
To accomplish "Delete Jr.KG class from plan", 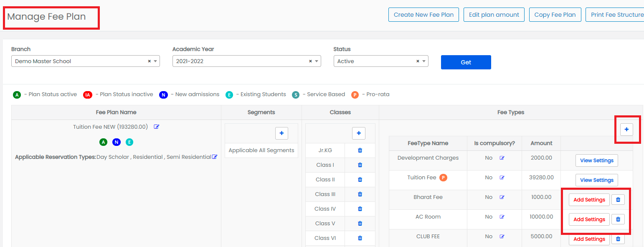I will 360,150.
